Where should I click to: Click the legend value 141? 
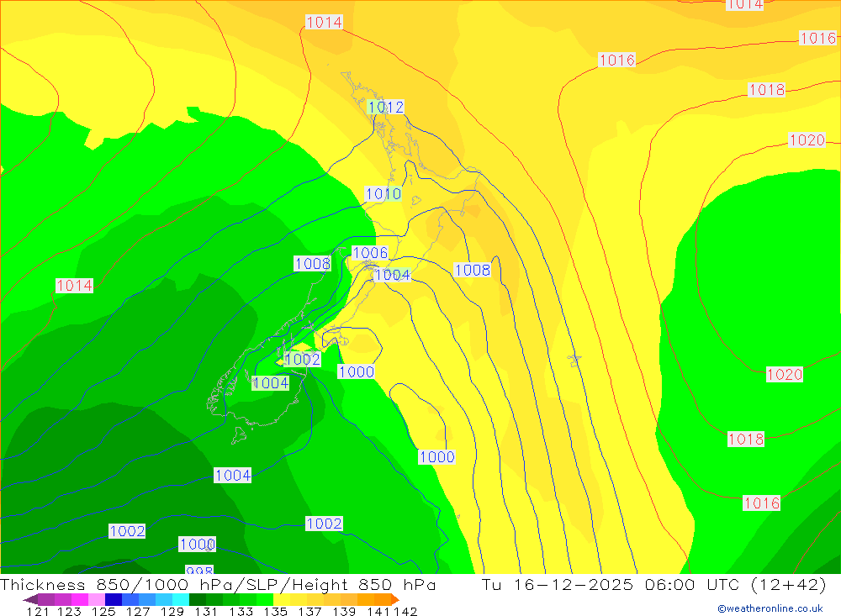[x=378, y=611]
